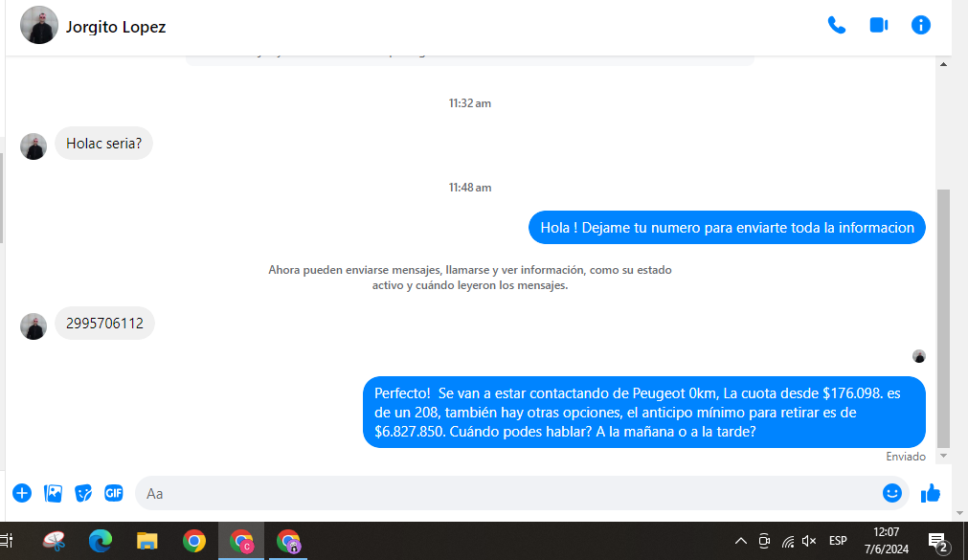Open more actions plus icon
Screen dimensions: 968x560
(22, 493)
